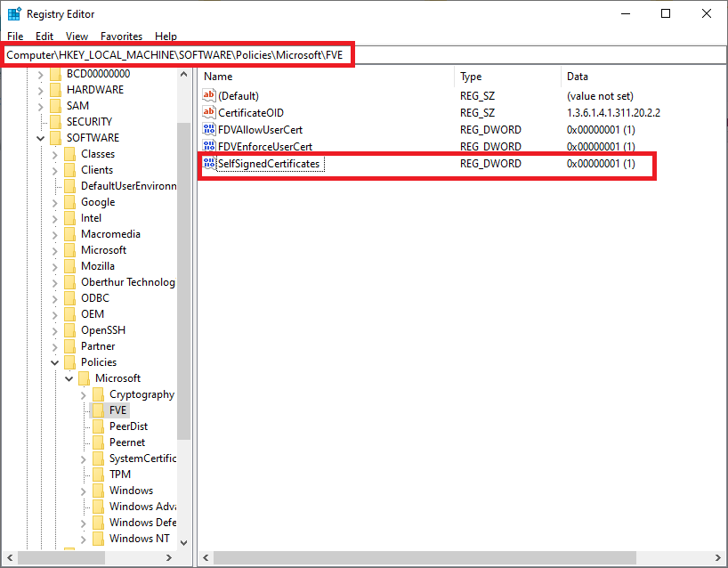Image resolution: width=728 pixels, height=568 pixels.
Task: Click the Policies folder icon
Action: click(x=69, y=362)
